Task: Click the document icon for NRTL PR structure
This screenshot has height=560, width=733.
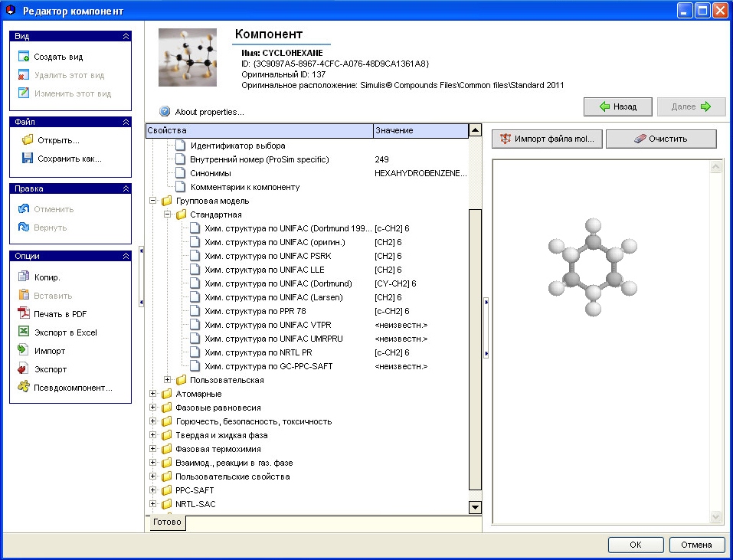Action: pos(195,352)
